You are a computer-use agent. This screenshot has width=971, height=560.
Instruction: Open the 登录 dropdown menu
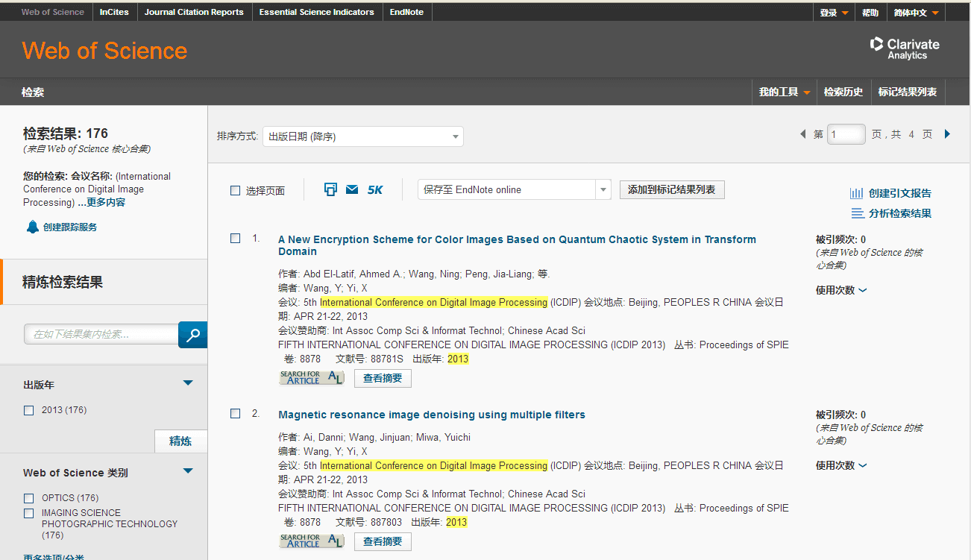(x=834, y=13)
